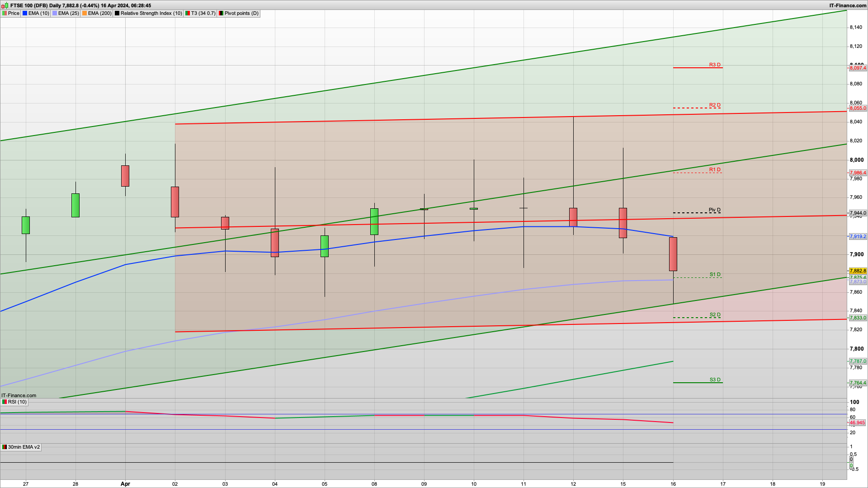Click the red candle for 16 April
Viewport: 868px width, 488px height.
(673, 254)
